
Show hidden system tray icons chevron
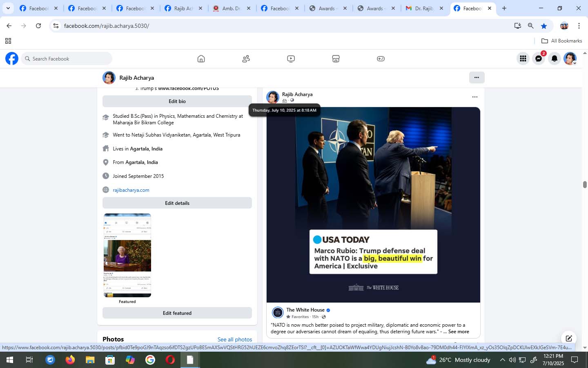(x=502, y=360)
